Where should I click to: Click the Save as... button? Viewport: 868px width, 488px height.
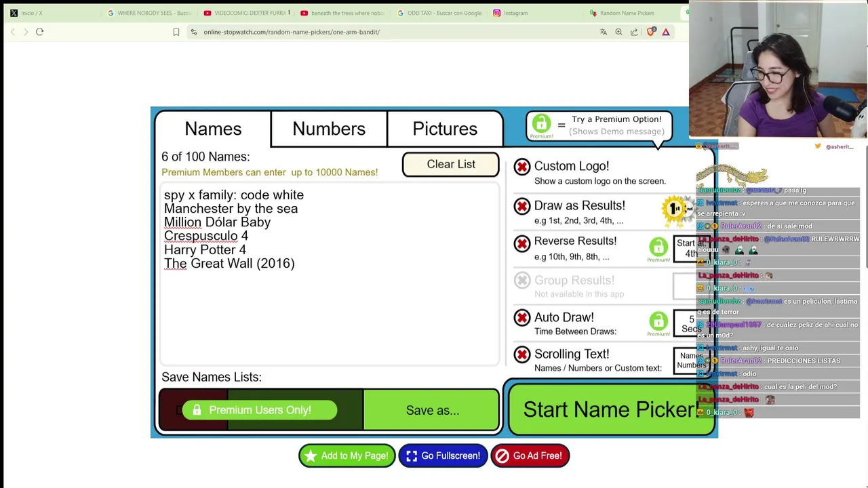click(x=432, y=410)
